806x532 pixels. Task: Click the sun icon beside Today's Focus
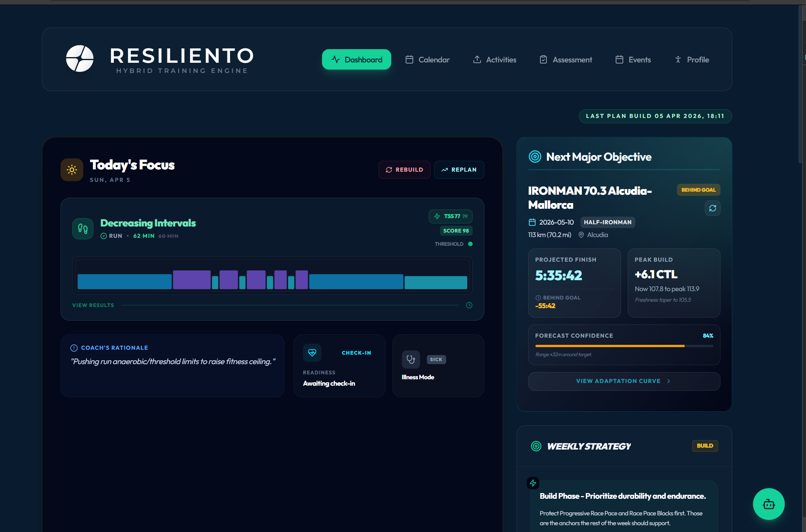click(72, 170)
